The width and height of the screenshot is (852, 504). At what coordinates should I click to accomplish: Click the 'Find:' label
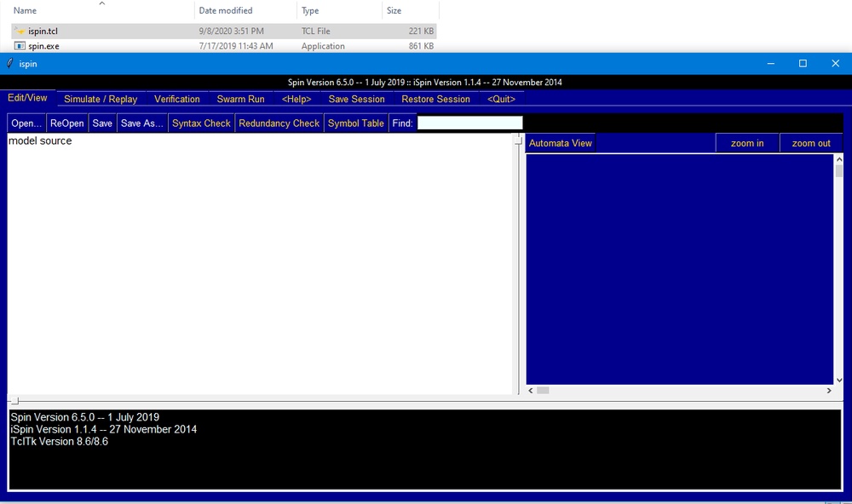403,123
